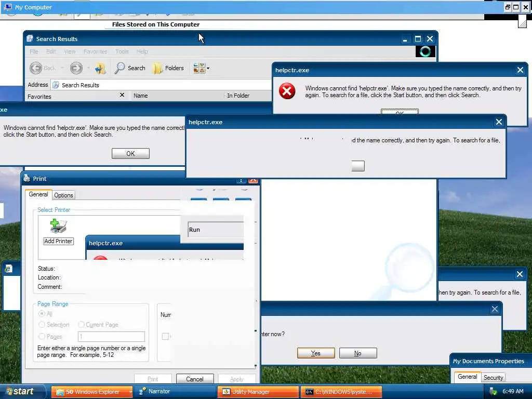532x399 pixels.
Task: Click the Print button in Print dialog
Action: 153,379
